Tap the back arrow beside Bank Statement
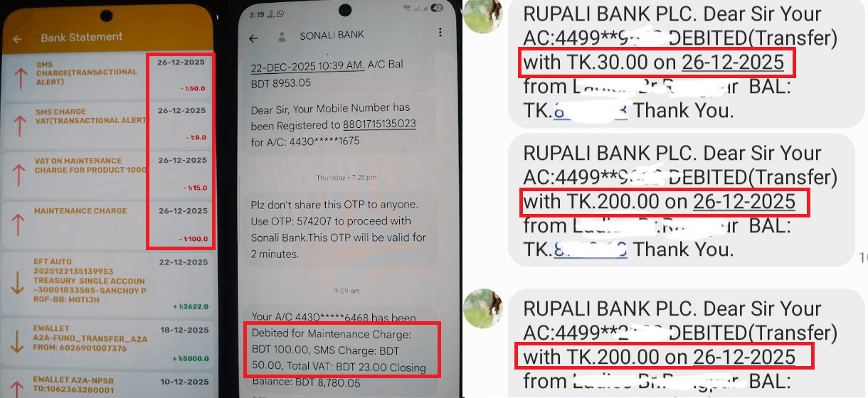The image size is (868, 398). (x=18, y=40)
